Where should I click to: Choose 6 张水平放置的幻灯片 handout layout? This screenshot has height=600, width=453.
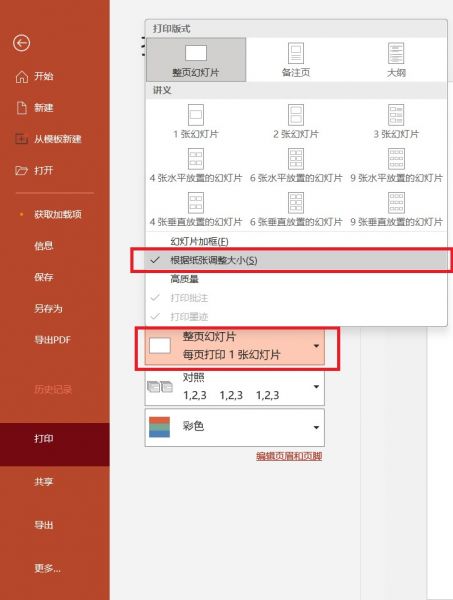(x=296, y=166)
